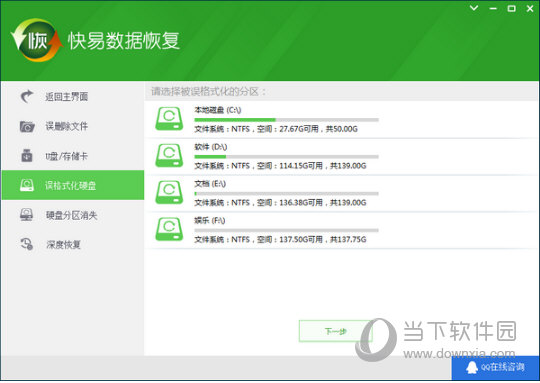Minimize the data recovery window
This screenshot has width=540, height=383.
493,8
